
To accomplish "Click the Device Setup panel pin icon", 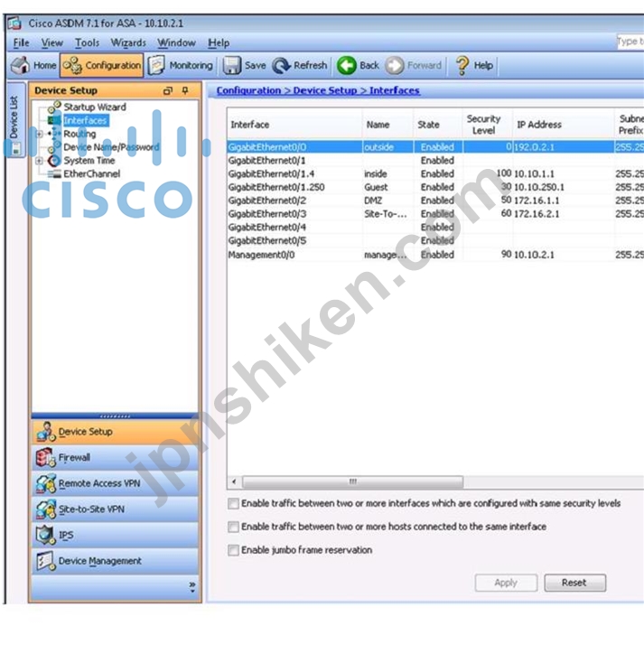I will click(x=185, y=90).
